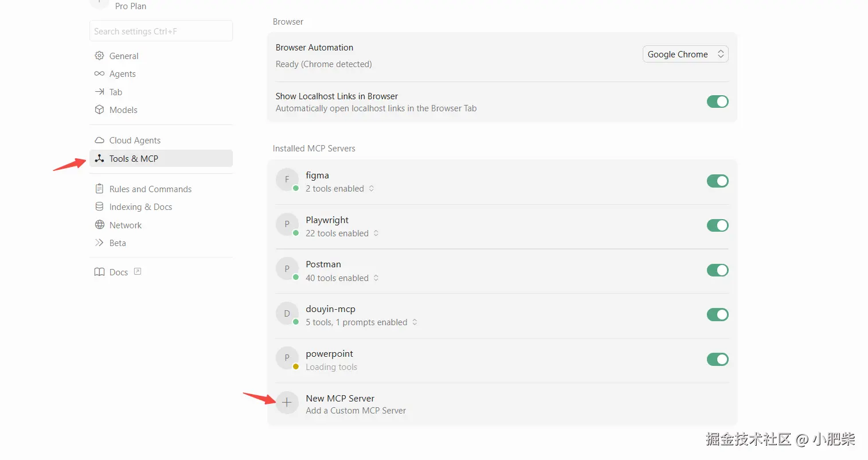868x460 pixels.
Task: Click the Indexing & Docs database icon
Action: [99, 207]
